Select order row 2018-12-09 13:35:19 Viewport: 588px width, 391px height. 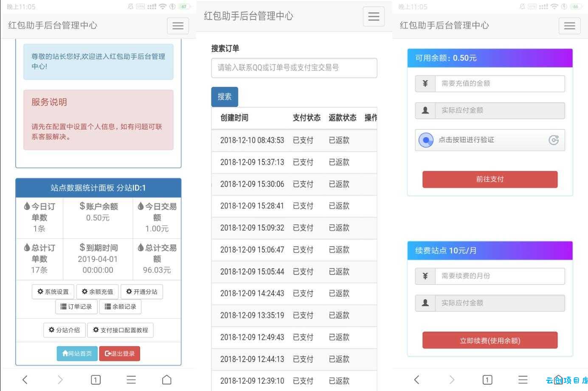coord(294,315)
